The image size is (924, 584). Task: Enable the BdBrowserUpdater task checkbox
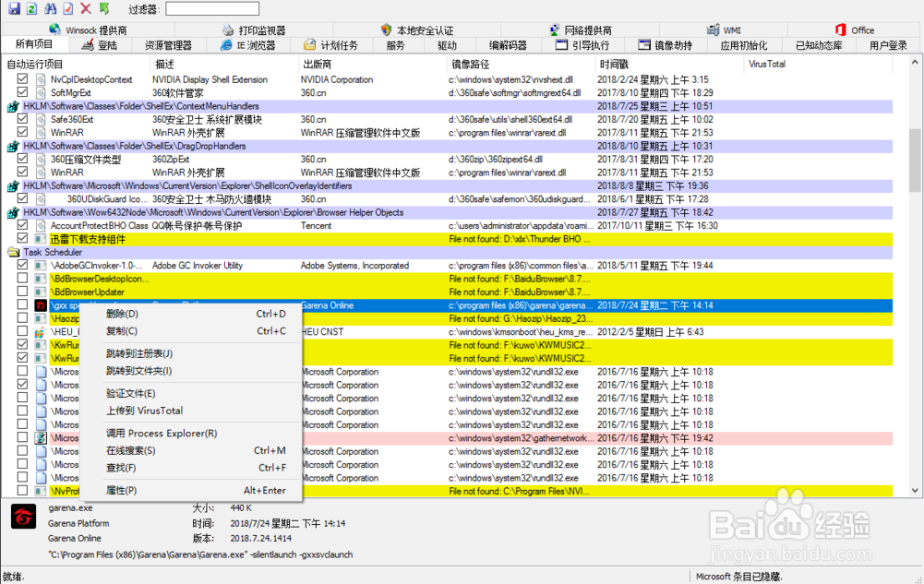(22, 292)
